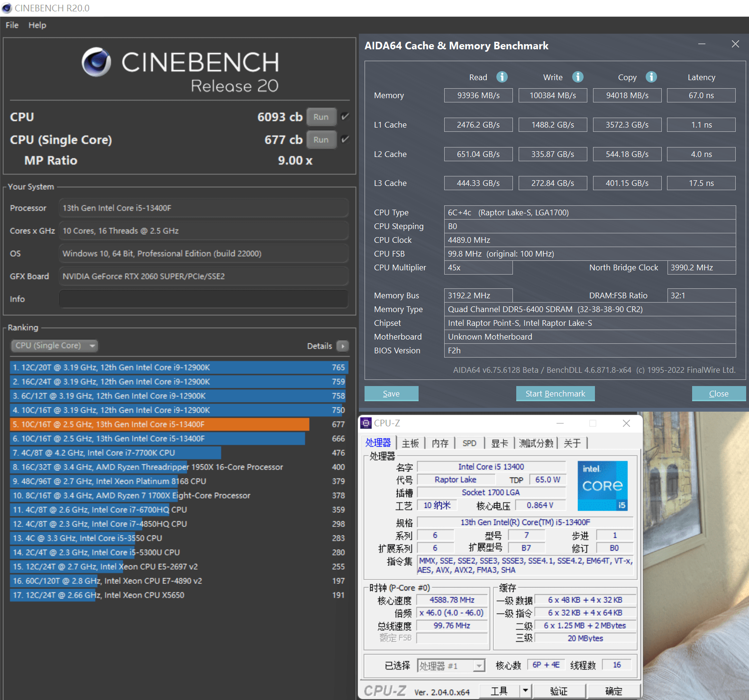
Task: Click the 工具 button in CPU-Z
Action: [500, 691]
